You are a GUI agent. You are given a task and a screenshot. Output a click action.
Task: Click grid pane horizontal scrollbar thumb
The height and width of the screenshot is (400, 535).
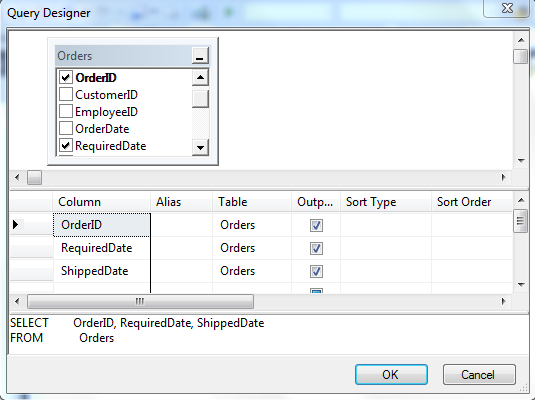(x=140, y=301)
